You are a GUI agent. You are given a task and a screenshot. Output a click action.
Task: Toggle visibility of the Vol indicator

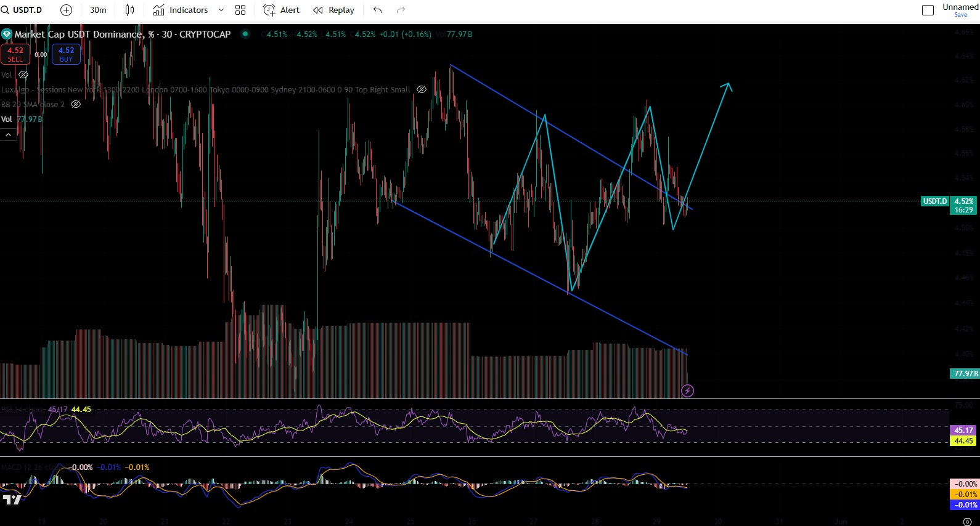(23, 75)
